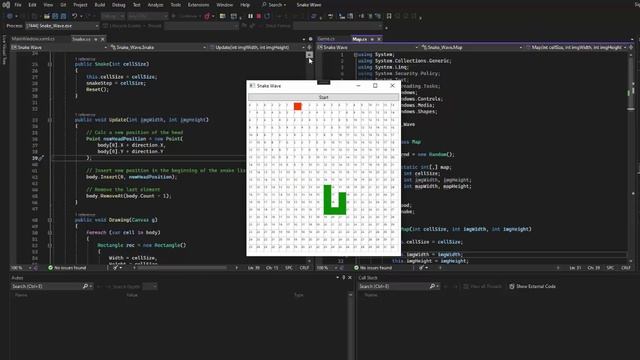Collapse the Snake constructor at line 25
640x360 pixels.
[49, 64]
